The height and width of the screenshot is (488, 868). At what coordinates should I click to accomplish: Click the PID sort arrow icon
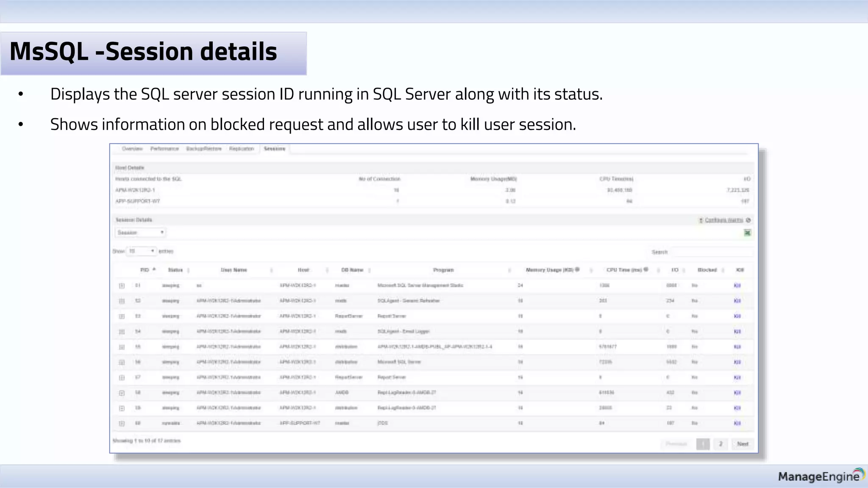(154, 269)
